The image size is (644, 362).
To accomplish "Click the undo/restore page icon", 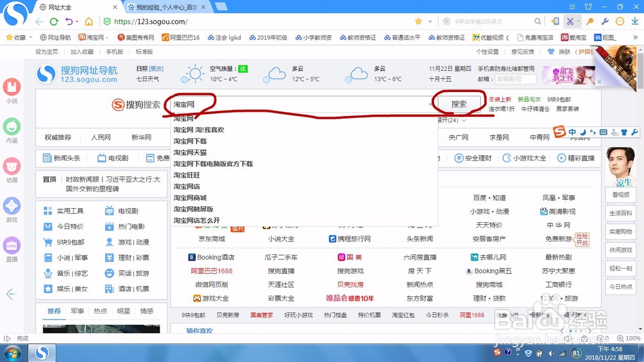I will coord(69,21).
